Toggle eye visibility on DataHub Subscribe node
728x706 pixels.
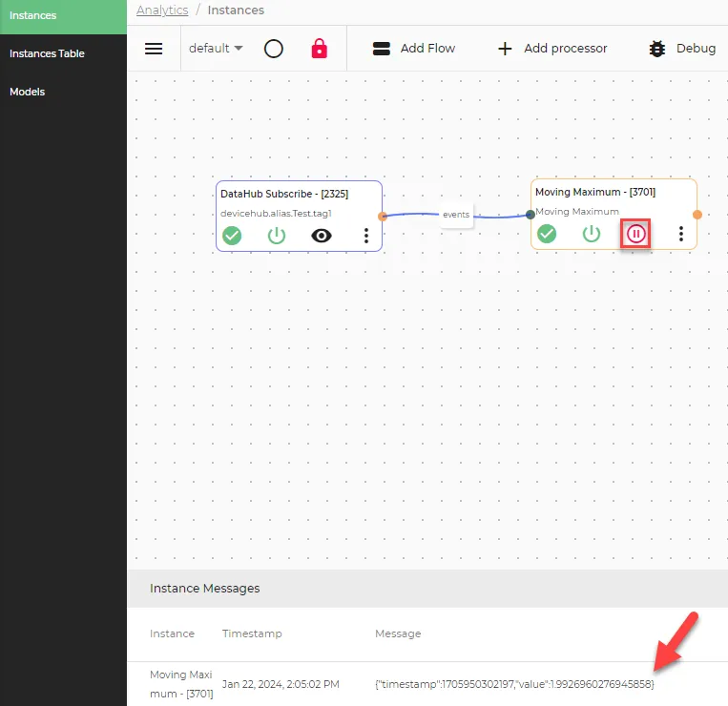322,236
